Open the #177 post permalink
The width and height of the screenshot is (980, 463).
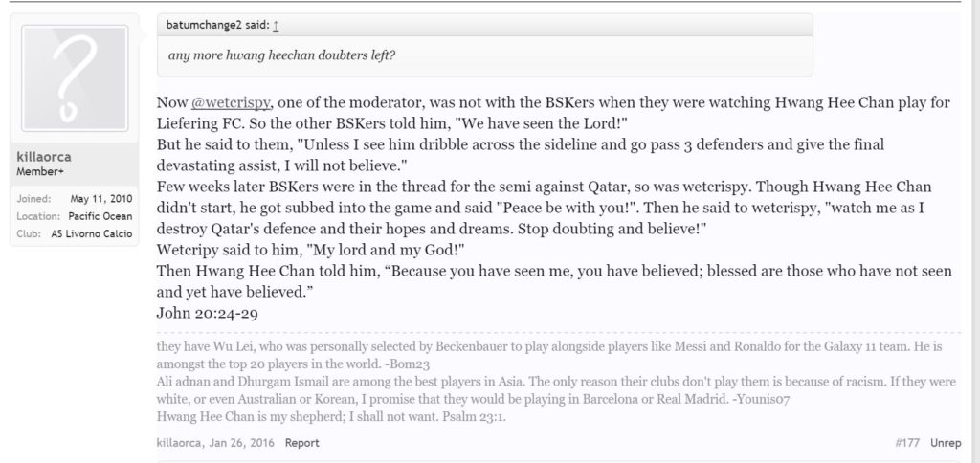[x=908, y=443]
